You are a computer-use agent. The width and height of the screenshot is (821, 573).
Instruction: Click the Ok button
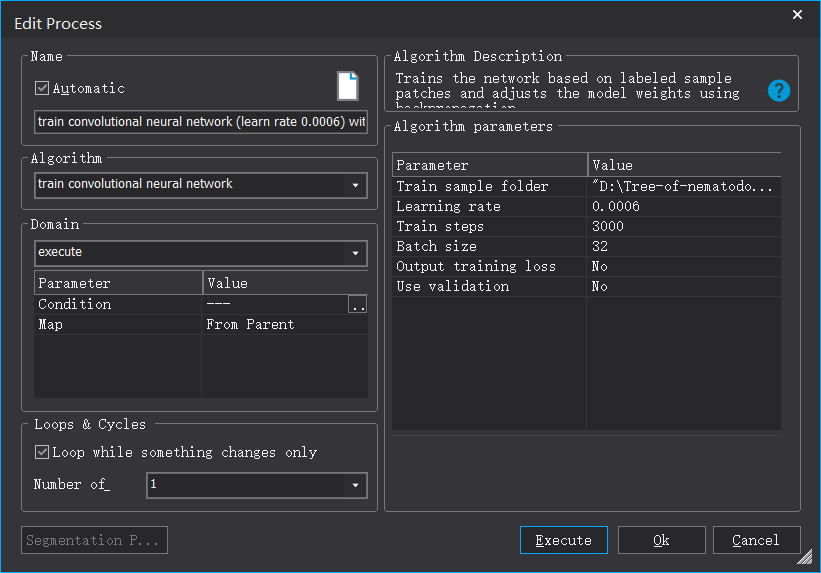point(661,540)
